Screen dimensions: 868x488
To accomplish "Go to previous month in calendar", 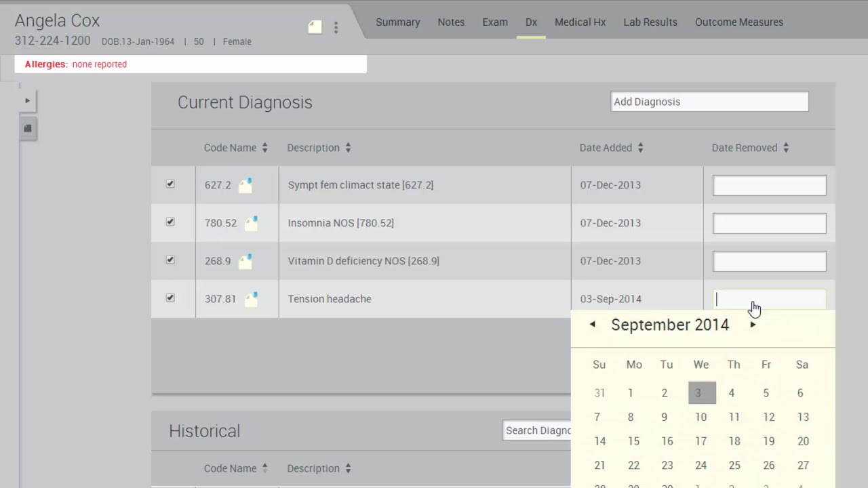I will tap(593, 325).
